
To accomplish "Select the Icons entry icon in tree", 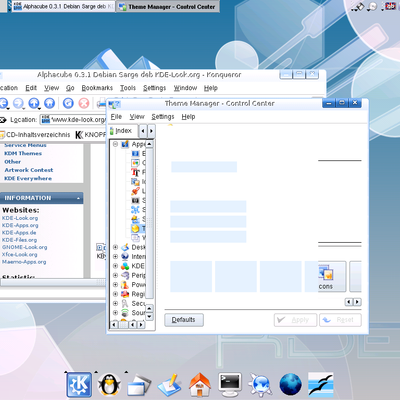I will 135,182.
